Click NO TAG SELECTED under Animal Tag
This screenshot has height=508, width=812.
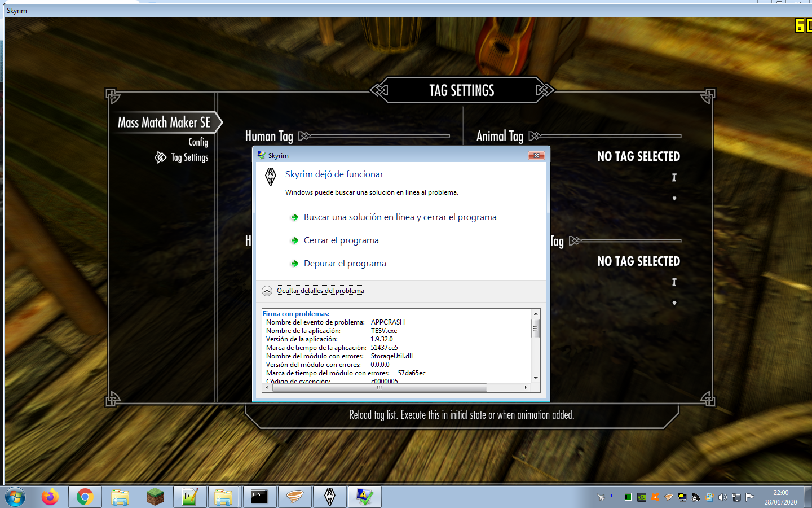point(638,156)
